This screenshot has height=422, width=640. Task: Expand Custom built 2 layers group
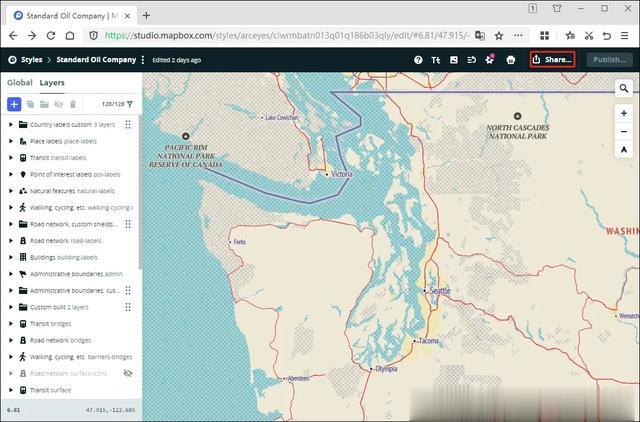(x=11, y=307)
